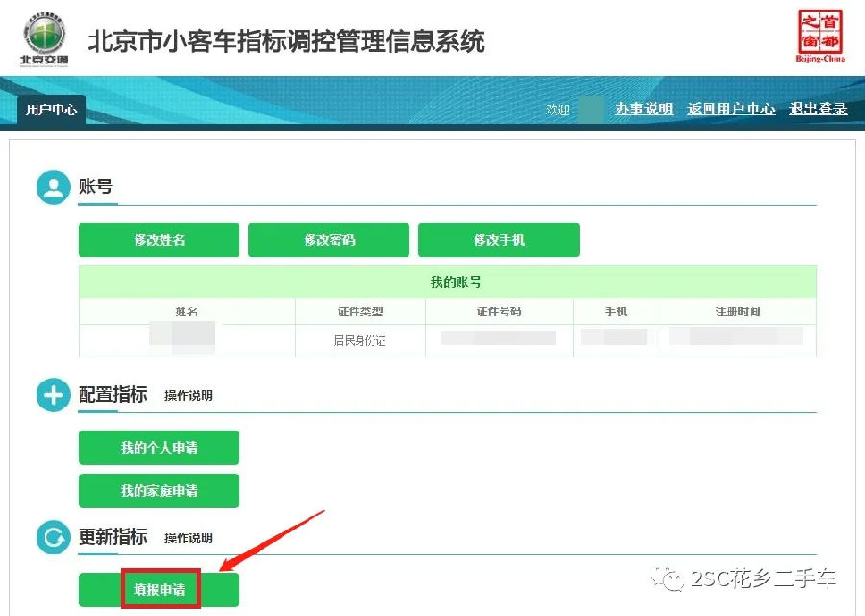
Task: Open 我的家庭申请 button
Action: [x=159, y=490]
